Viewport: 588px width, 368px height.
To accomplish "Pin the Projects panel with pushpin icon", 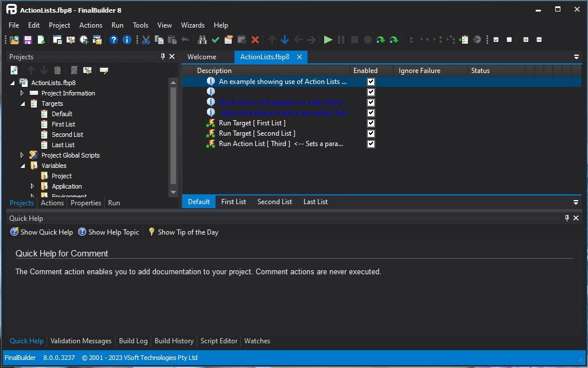I will [163, 56].
